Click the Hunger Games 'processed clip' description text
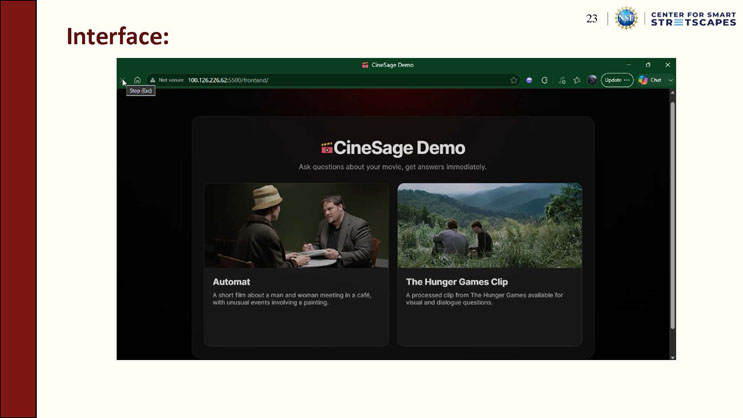Screen dimensions: 743x418 point(484,299)
